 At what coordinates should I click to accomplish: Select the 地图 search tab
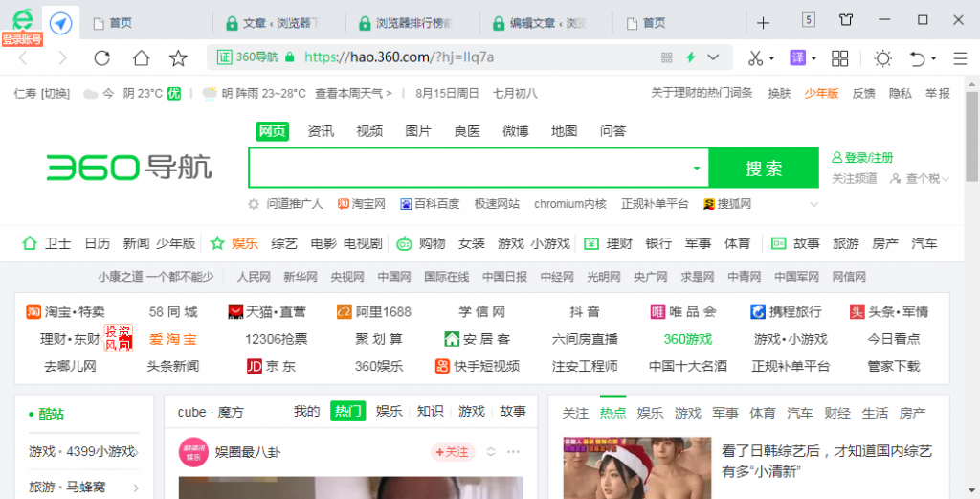click(564, 131)
